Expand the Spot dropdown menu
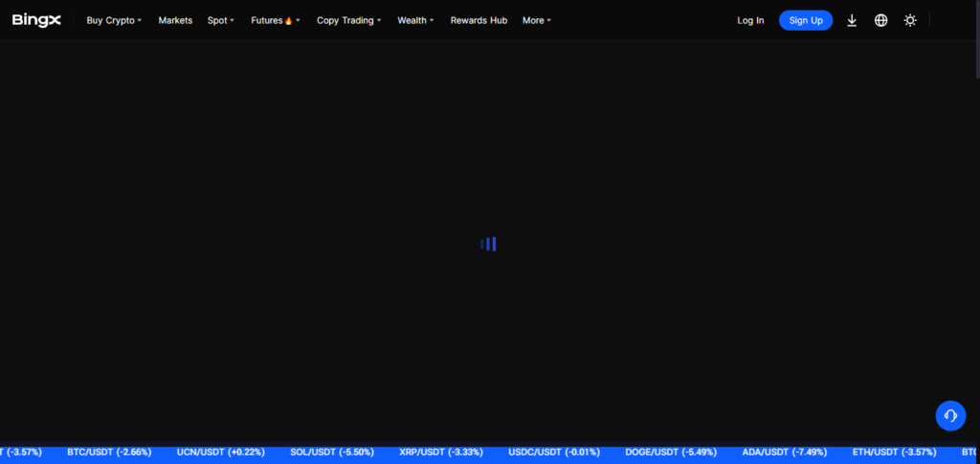 pyautogui.click(x=220, y=20)
